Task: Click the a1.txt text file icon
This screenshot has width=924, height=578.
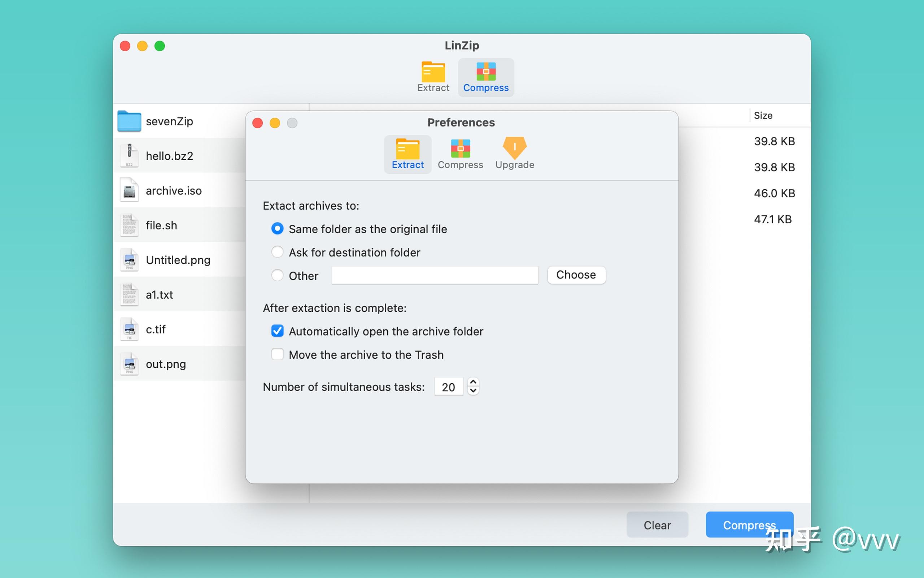Action: pyautogui.click(x=129, y=294)
